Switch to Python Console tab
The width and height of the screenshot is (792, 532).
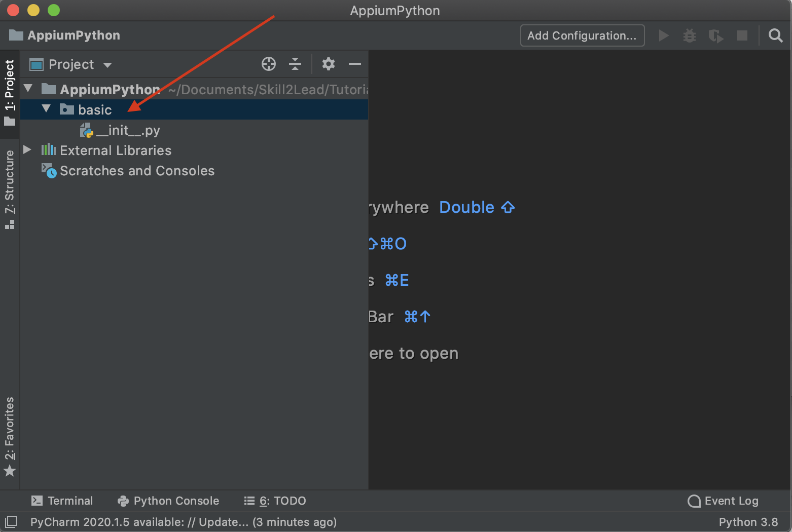click(x=168, y=501)
